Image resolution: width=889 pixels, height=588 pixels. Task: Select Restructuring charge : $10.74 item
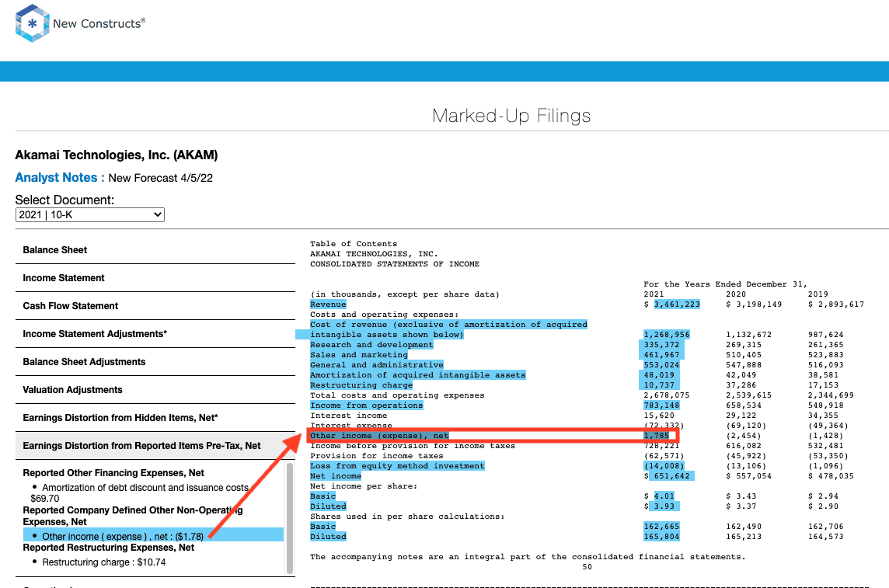104,562
